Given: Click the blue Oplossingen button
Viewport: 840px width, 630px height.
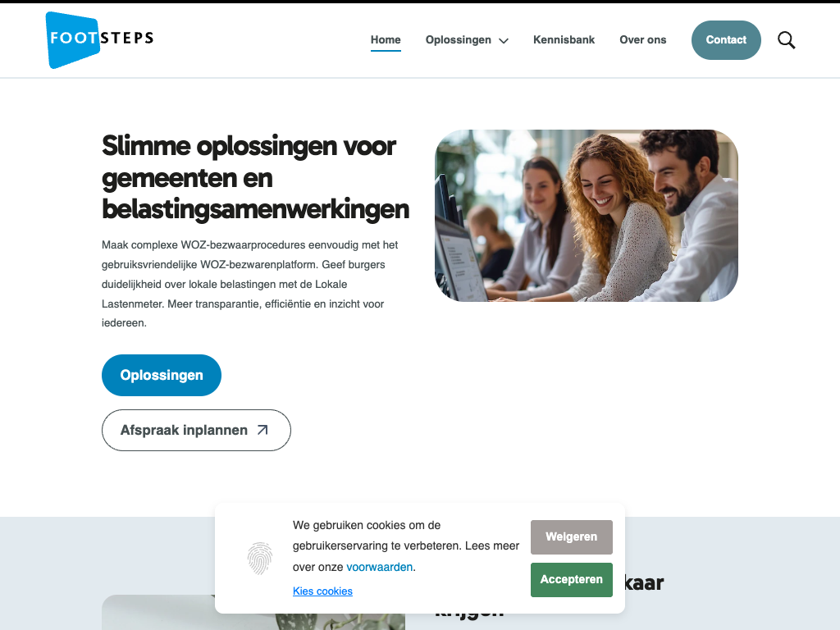Looking at the screenshot, I should pyautogui.click(x=162, y=375).
